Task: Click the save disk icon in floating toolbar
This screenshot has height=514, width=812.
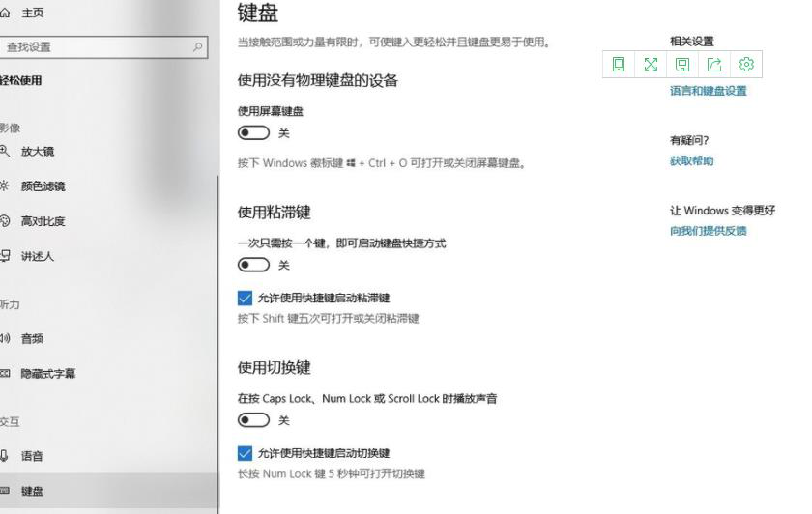Action: coord(682,64)
